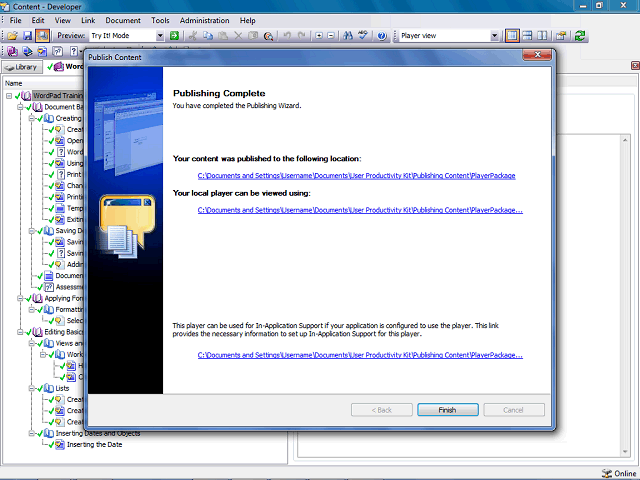Click the right pane scrollbar down arrow

(625, 452)
